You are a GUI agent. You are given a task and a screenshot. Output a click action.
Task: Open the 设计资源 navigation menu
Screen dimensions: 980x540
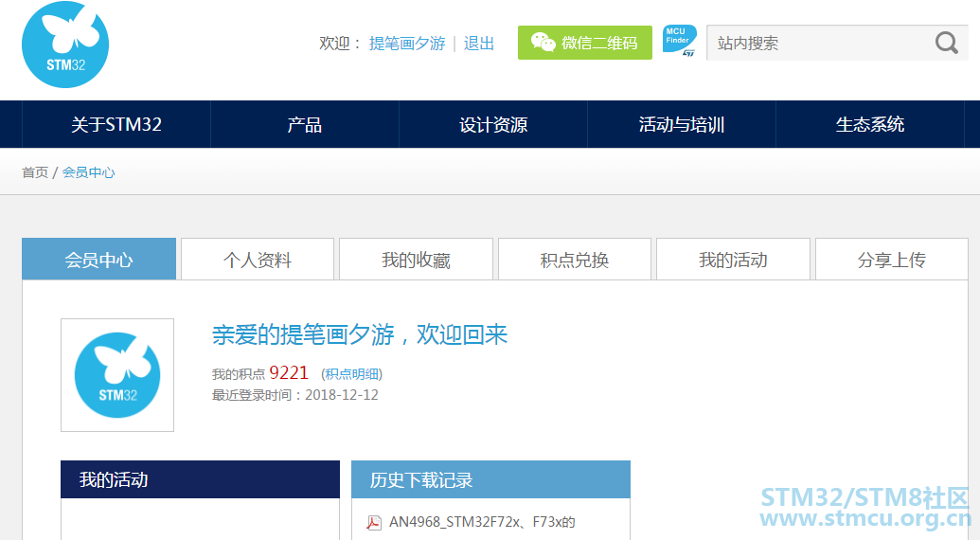(493, 124)
